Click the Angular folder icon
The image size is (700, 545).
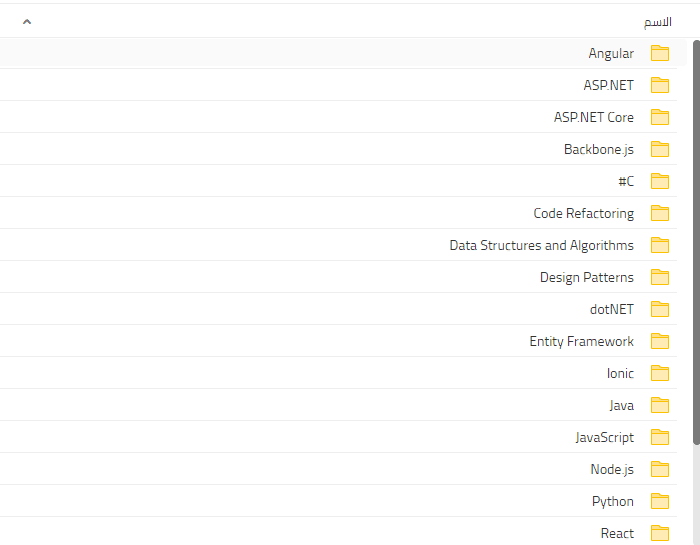click(x=660, y=53)
